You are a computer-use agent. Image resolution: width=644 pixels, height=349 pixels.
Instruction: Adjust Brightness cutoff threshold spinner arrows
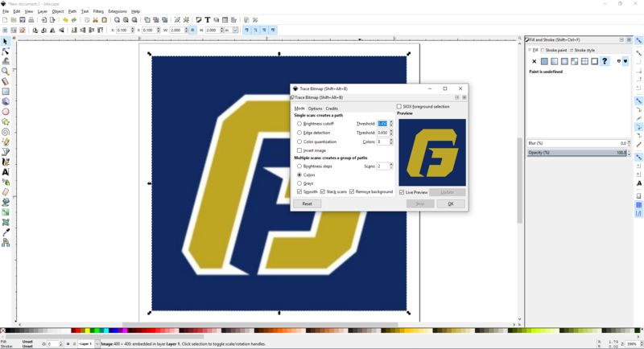tap(391, 124)
